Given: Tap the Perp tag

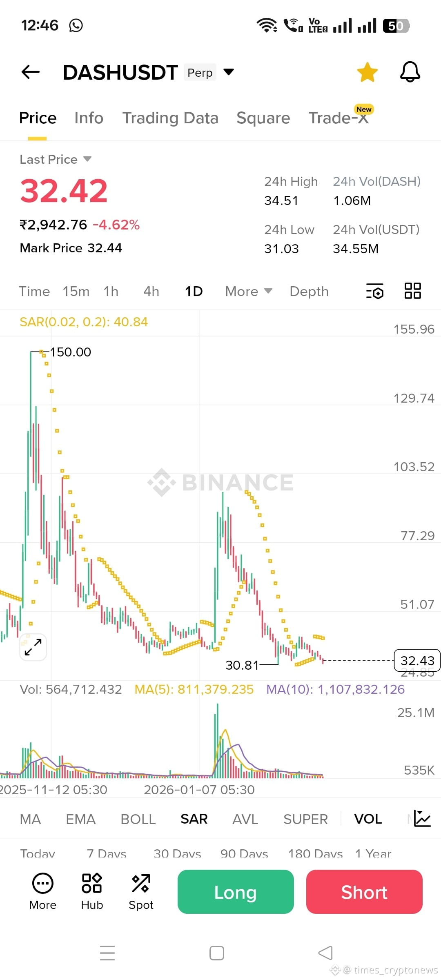Looking at the screenshot, I should pos(200,72).
